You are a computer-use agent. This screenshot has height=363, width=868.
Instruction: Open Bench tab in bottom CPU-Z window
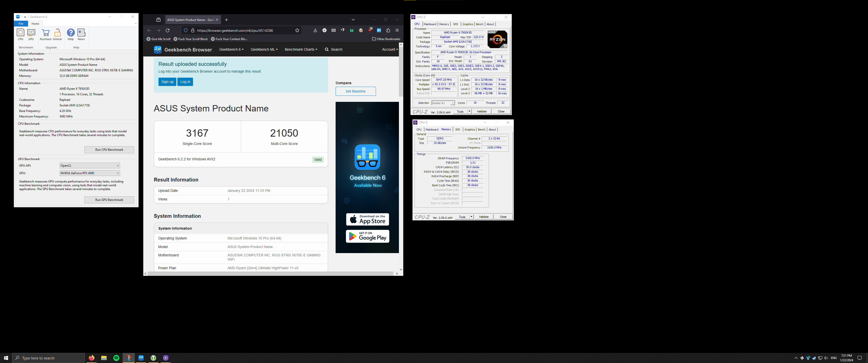481,130
